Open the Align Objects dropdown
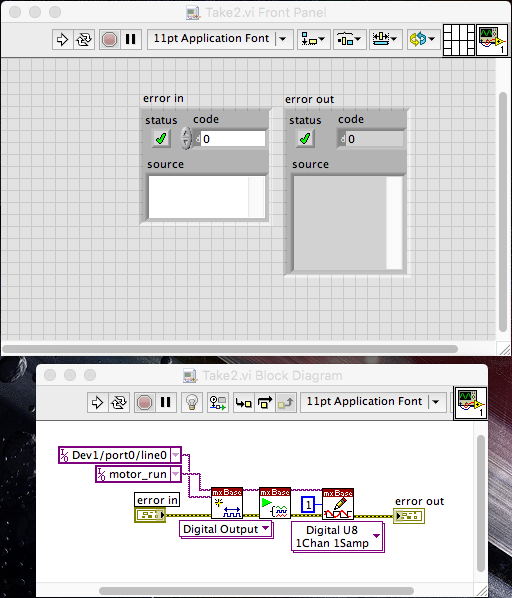This screenshot has height=598, width=512. point(314,39)
